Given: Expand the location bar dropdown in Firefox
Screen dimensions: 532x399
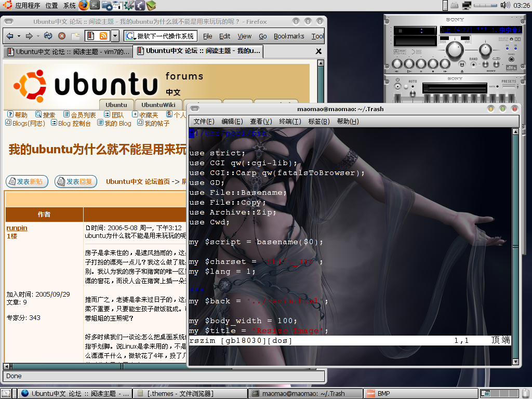Looking at the screenshot, I should [115, 36].
